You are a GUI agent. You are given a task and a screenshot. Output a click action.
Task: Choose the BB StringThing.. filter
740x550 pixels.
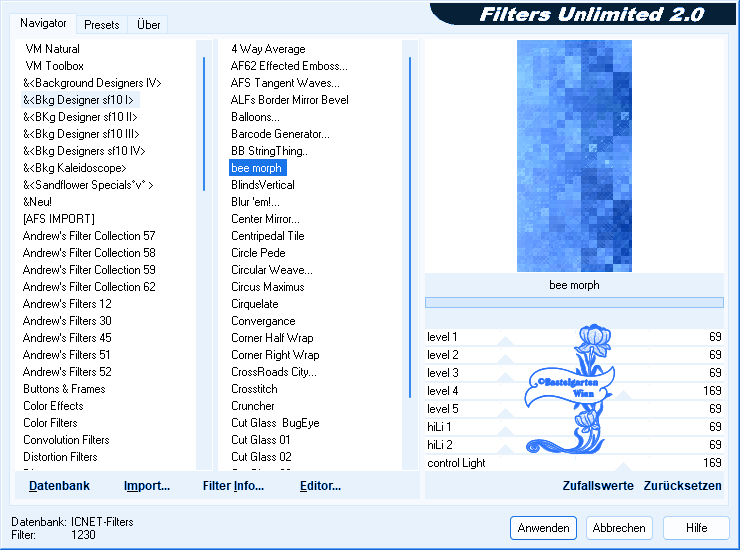pos(269,151)
